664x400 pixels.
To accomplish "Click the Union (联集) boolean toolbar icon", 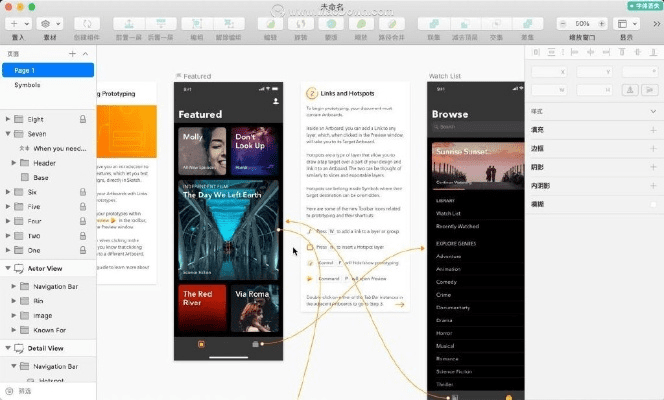I will (430, 22).
